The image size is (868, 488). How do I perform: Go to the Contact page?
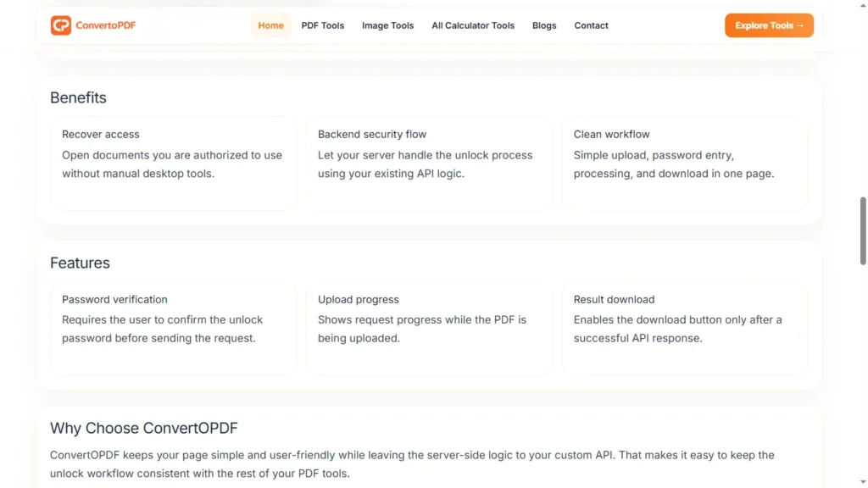click(591, 25)
